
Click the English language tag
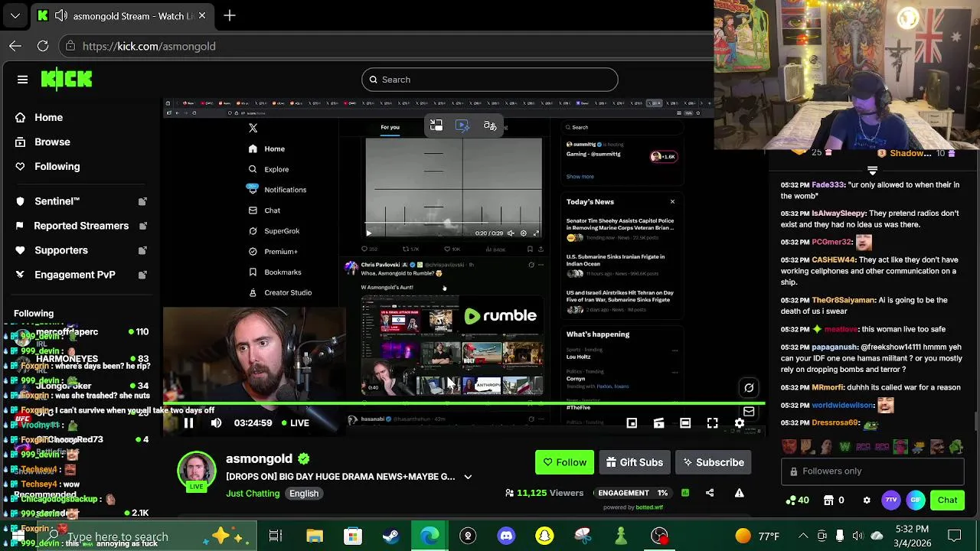pos(304,494)
